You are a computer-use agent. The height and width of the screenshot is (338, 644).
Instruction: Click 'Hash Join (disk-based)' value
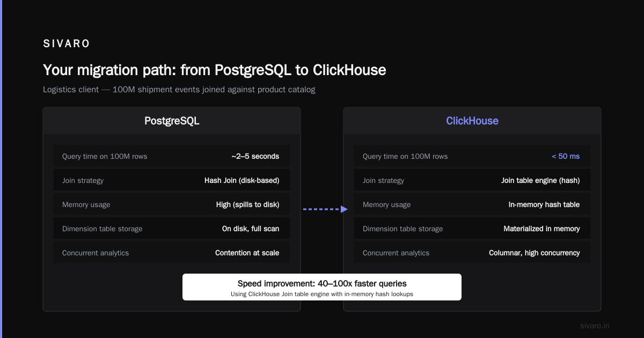(x=241, y=180)
